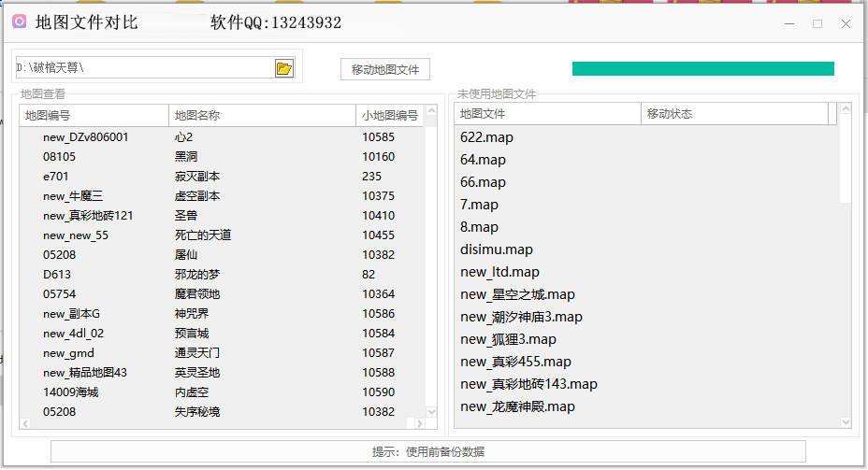Click map name 内虚空
The width and height of the screenshot is (868, 470).
pyautogui.click(x=192, y=392)
